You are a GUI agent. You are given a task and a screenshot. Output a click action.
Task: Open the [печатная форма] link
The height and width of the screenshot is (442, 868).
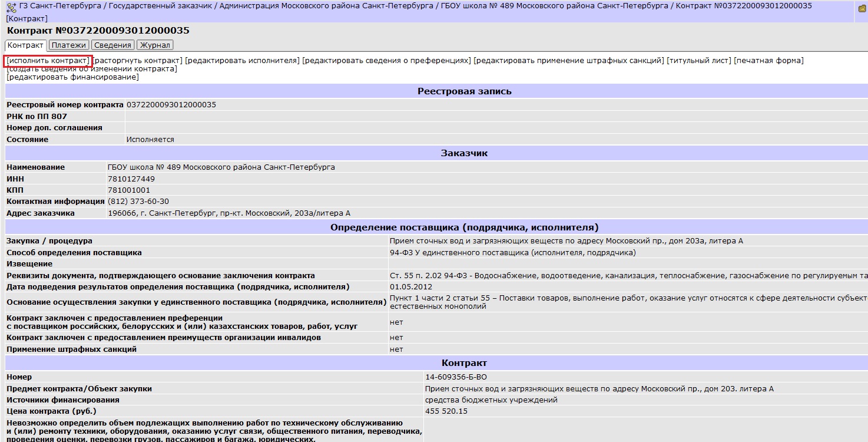pyautogui.click(x=768, y=61)
